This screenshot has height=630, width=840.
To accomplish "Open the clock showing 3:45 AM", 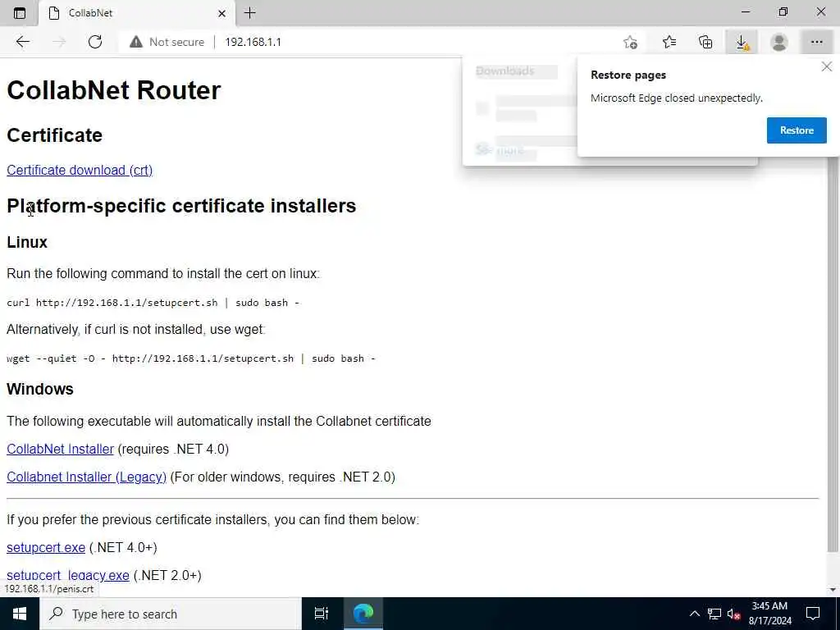I will point(769,614).
